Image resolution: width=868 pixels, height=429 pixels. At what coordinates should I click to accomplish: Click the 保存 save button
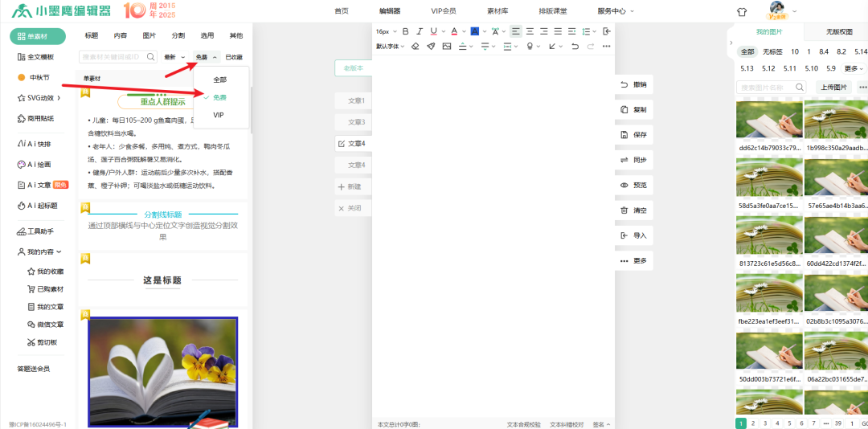tap(633, 135)
